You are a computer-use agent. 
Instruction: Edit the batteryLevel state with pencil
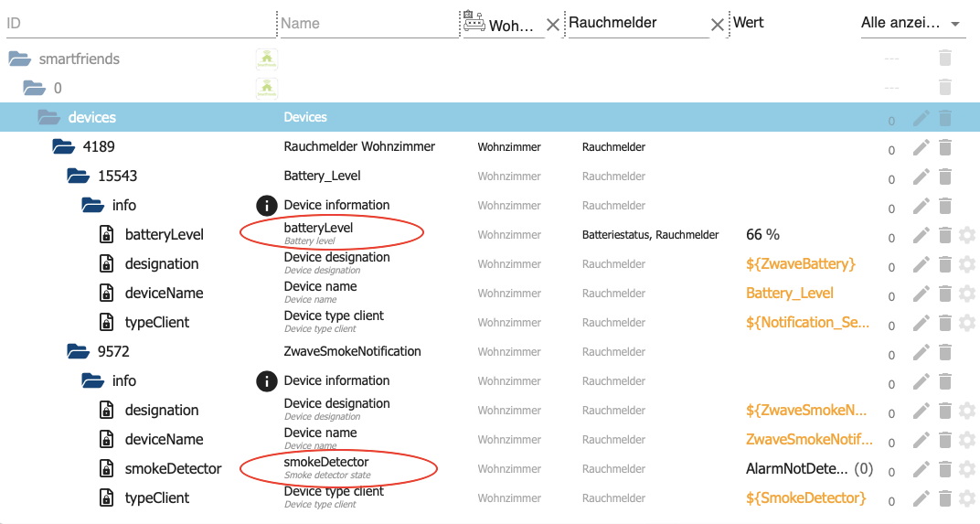pos(921,235)
